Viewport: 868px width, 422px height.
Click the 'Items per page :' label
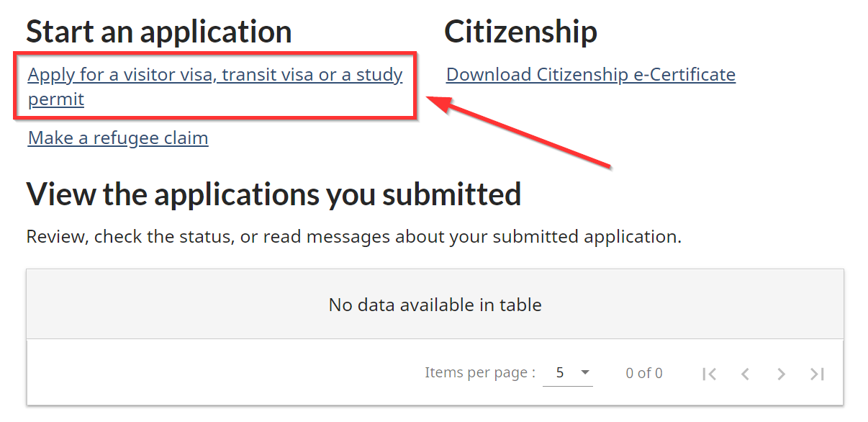[479, 372]
